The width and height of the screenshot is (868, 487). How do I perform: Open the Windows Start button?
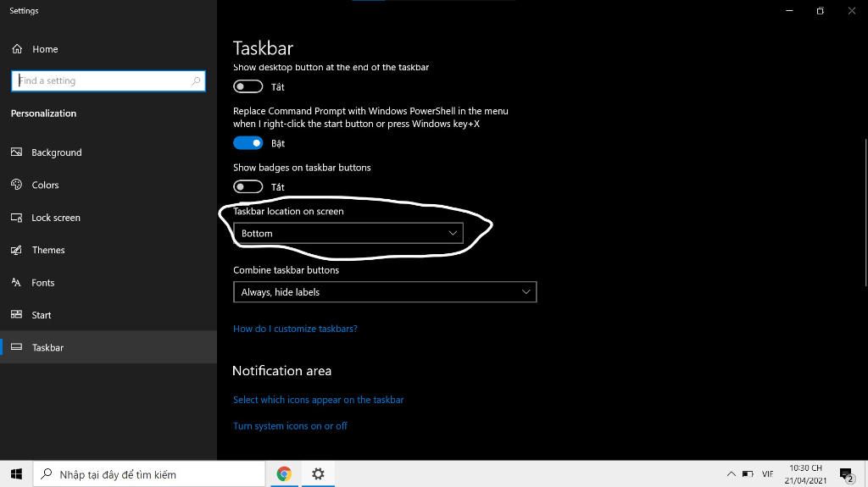(16, 474)
